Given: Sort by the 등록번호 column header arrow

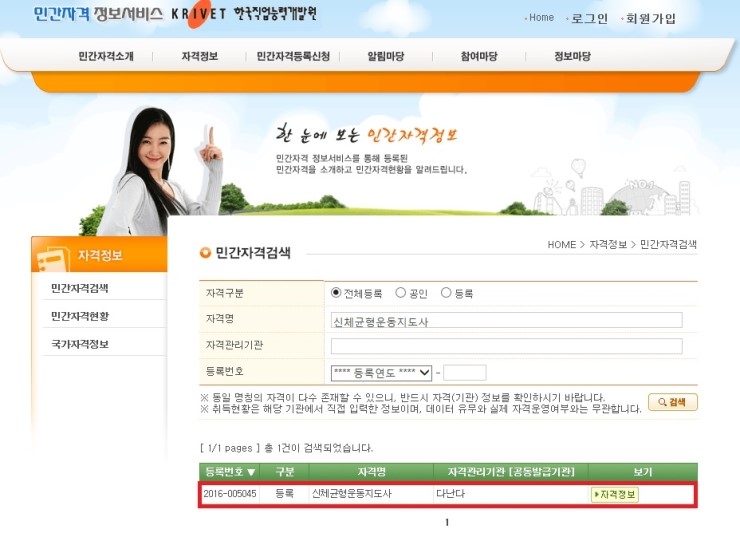Looking at the screenshot, I should pos(251,471).
